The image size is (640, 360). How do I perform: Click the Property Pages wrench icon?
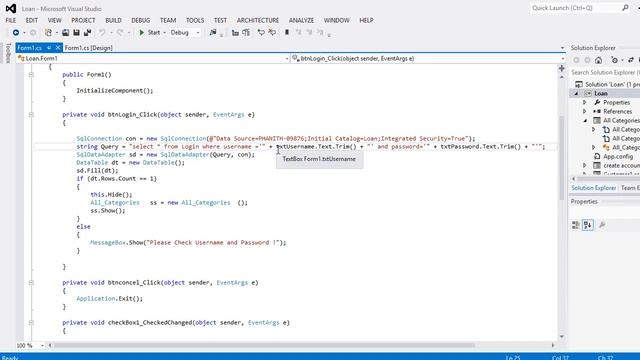click(x=602, y=225)
